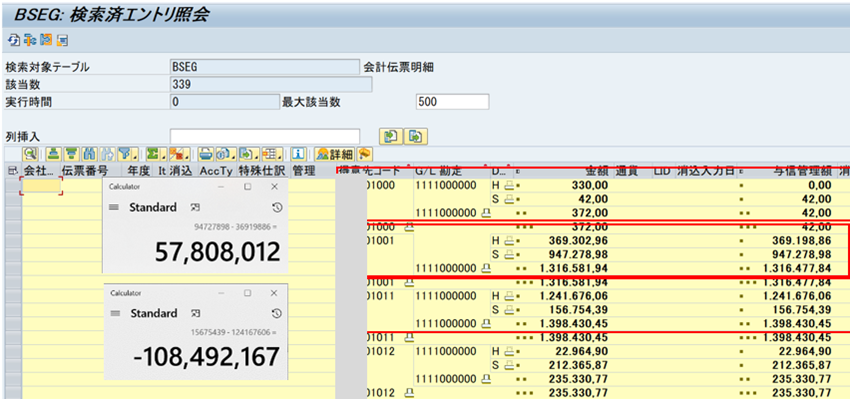
Task: Click the fourth top toolbar window icon
Action: coord(62,40)
